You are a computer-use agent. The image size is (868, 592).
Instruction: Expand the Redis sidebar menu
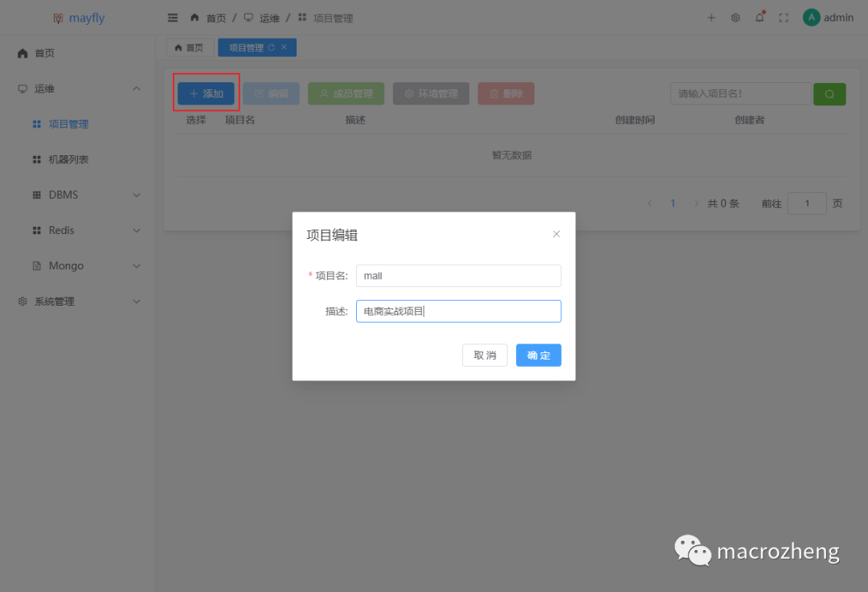tap(137, 230)
